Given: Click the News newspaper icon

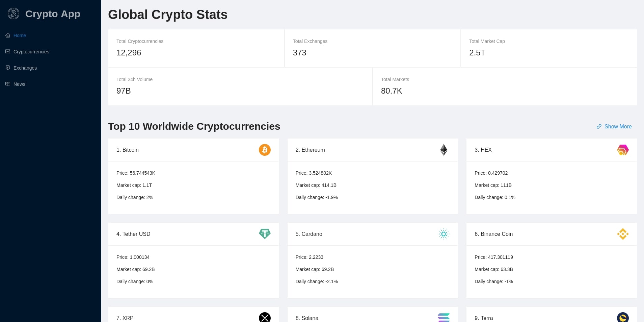Looking at the screenshot, I should [7, 84].
